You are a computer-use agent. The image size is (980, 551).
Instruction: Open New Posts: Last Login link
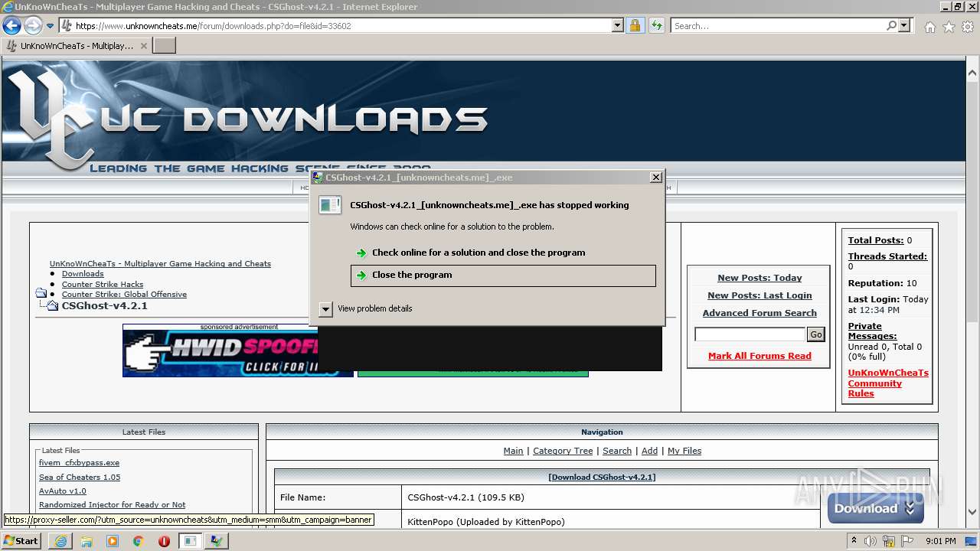(x=759, y=295)
